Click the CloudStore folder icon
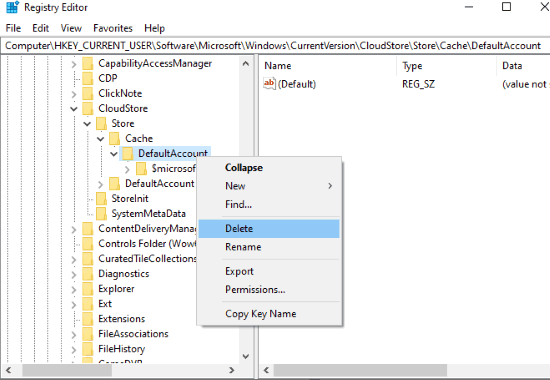Screen dimensions: 550x380 [x=88, y=109]
